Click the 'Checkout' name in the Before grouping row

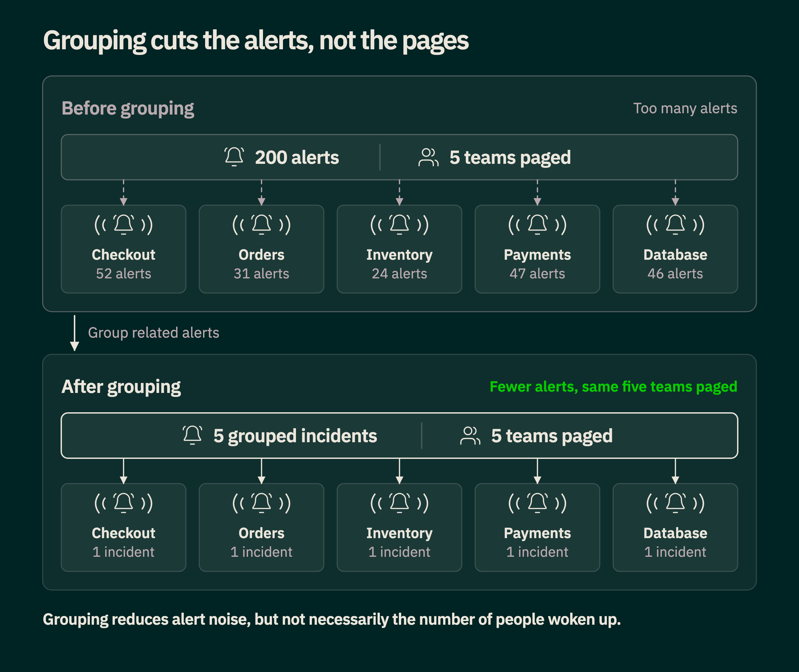[124, 255]
